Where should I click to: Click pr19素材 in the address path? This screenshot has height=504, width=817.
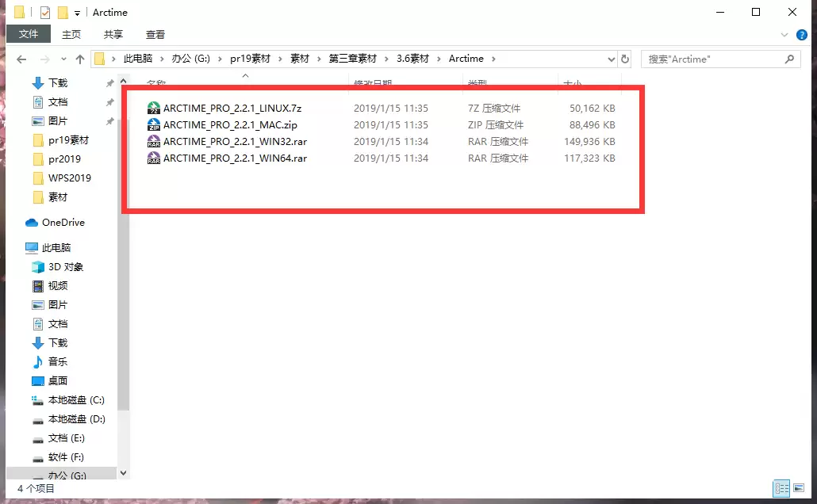tap(250, 59)
